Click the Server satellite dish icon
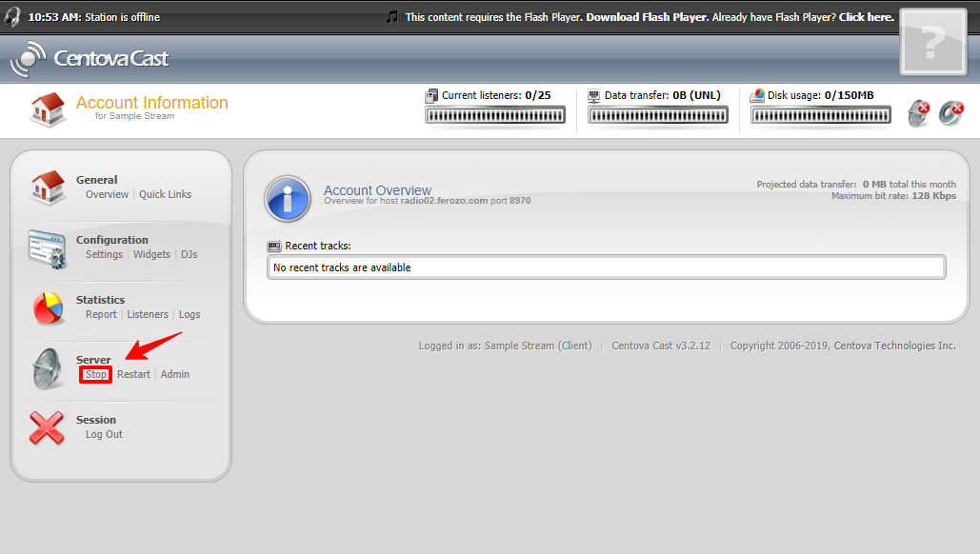980x554 pixels. pos(48,368)
